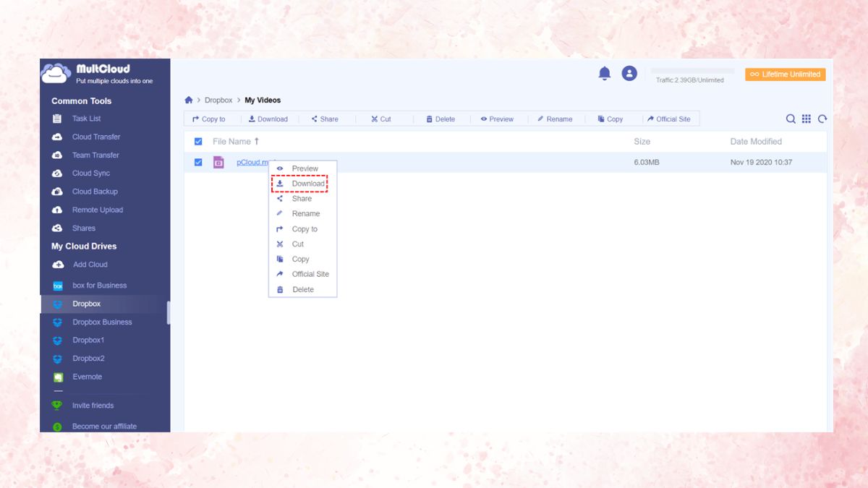Click the Nov 19 2020 10:37 date cell
This screenshot has width=868, height=488.
point(761,163)
